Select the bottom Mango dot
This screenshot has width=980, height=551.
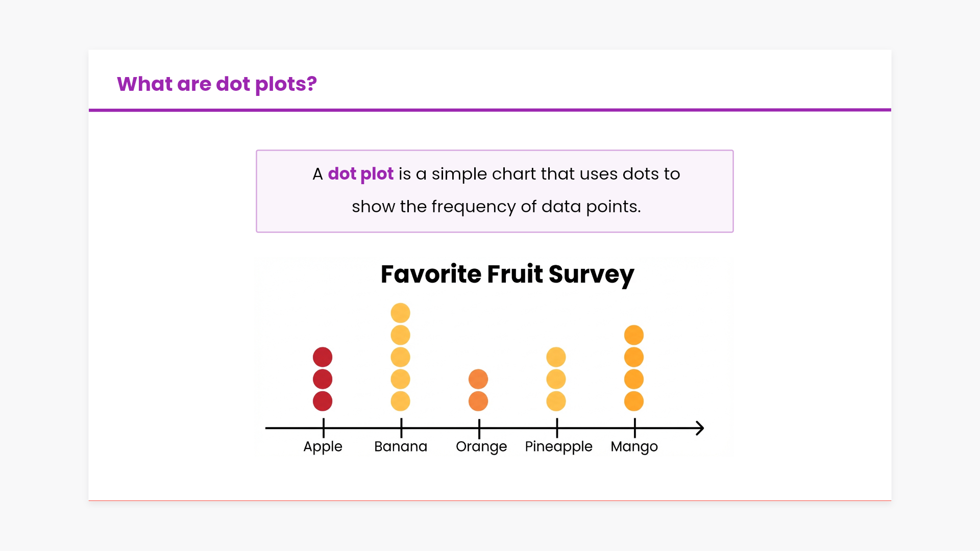634,402
